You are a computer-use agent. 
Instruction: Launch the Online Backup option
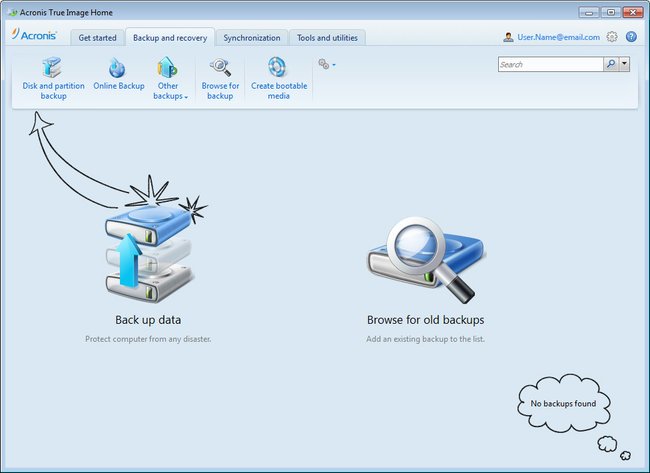(x=119, y=74)
